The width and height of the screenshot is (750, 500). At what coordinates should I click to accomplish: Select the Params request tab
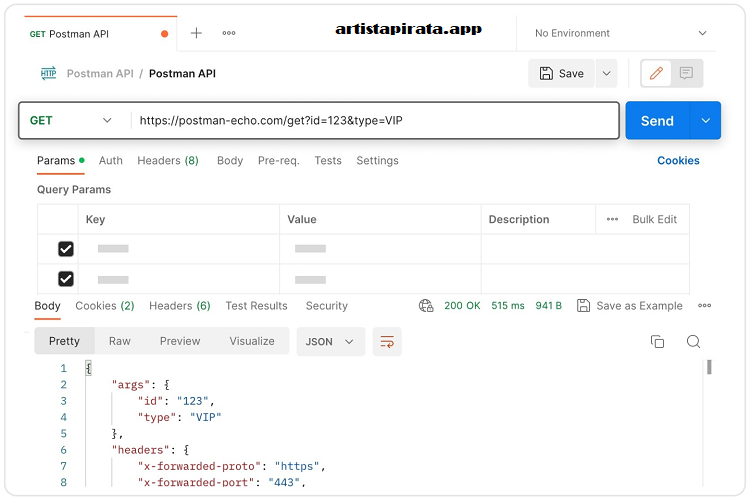61,160
